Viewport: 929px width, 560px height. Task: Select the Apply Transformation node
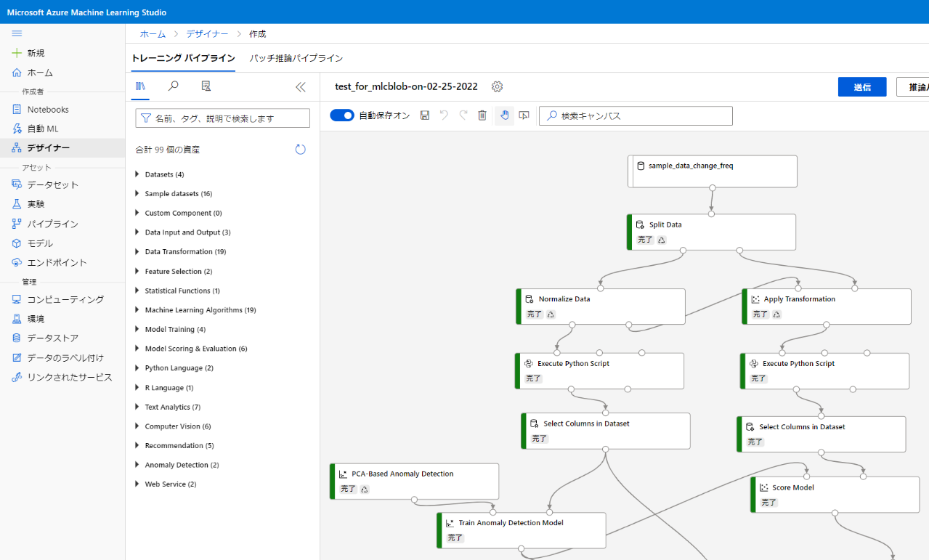[827, 307]
